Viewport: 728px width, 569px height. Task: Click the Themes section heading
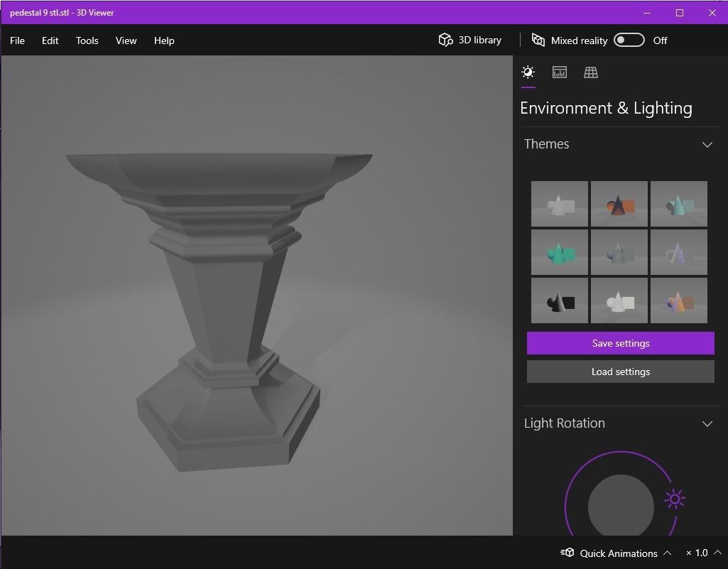[546, 144]
